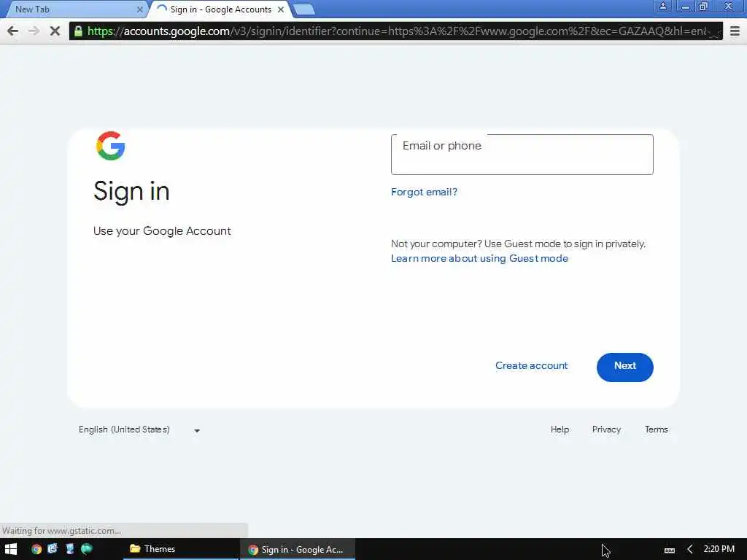This screenshot has height=560, width=747.
Task: Open the Privacy link
Action: click(x=606, y=429)
